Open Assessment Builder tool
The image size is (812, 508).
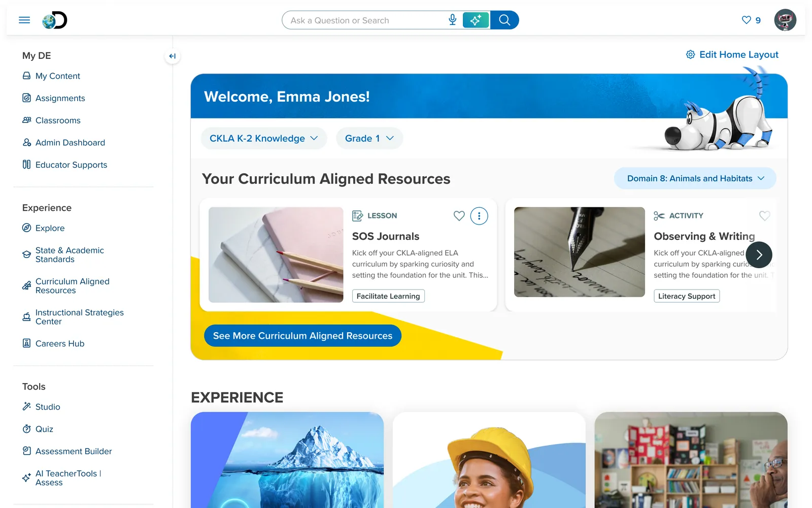coord(74,451)
